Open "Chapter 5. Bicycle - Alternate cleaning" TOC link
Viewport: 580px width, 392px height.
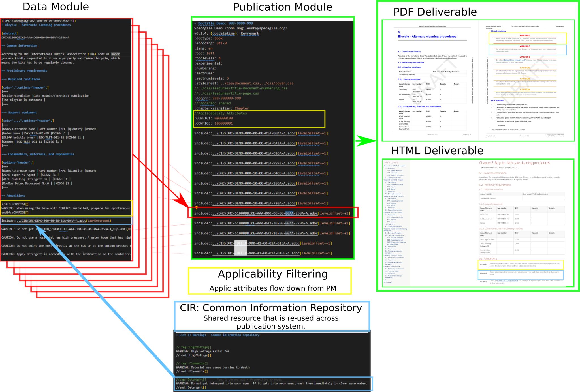[x=395, y=229]
